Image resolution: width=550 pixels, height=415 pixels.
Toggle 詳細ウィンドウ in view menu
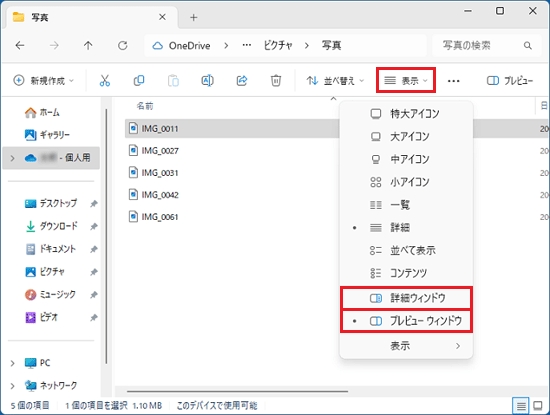[407, 298]
